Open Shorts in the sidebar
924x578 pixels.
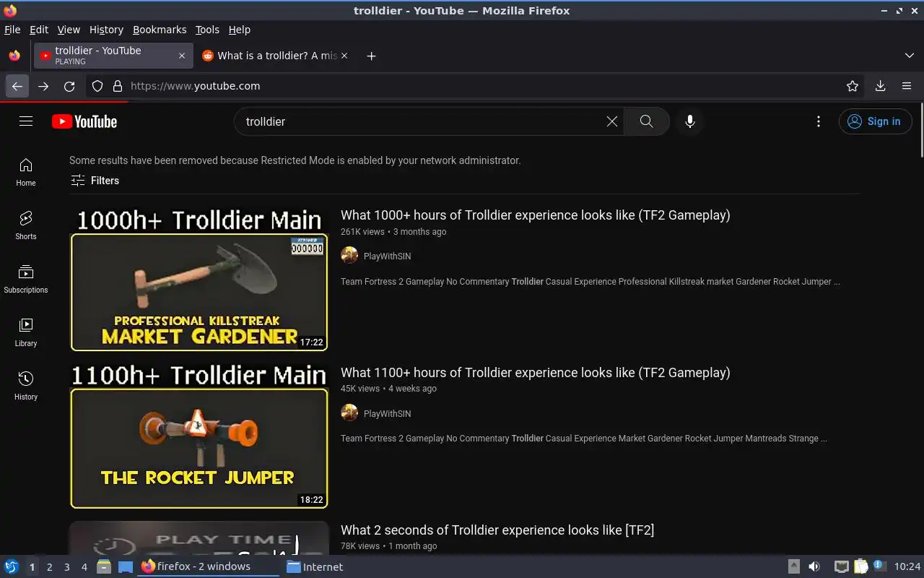[x=26, y=226]
